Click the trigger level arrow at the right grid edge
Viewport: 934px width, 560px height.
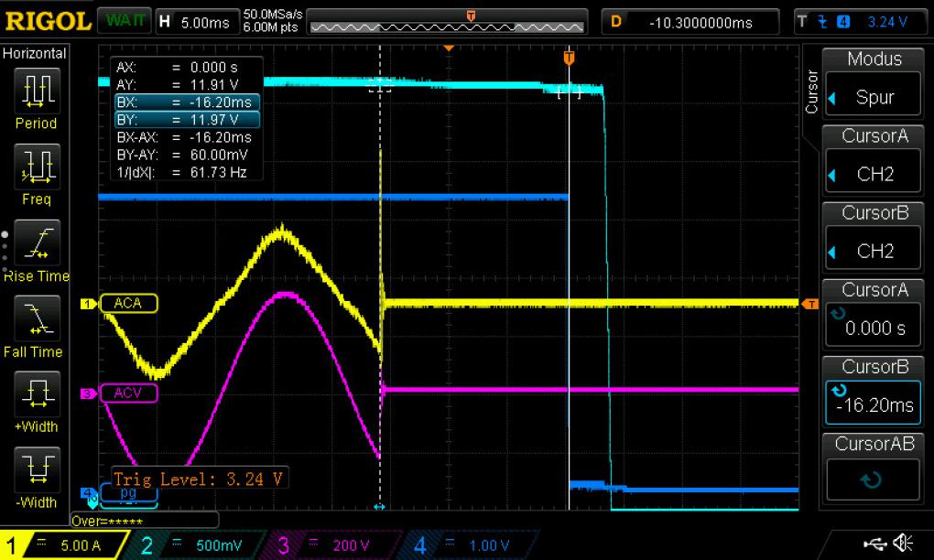click(x=810, y=304)
